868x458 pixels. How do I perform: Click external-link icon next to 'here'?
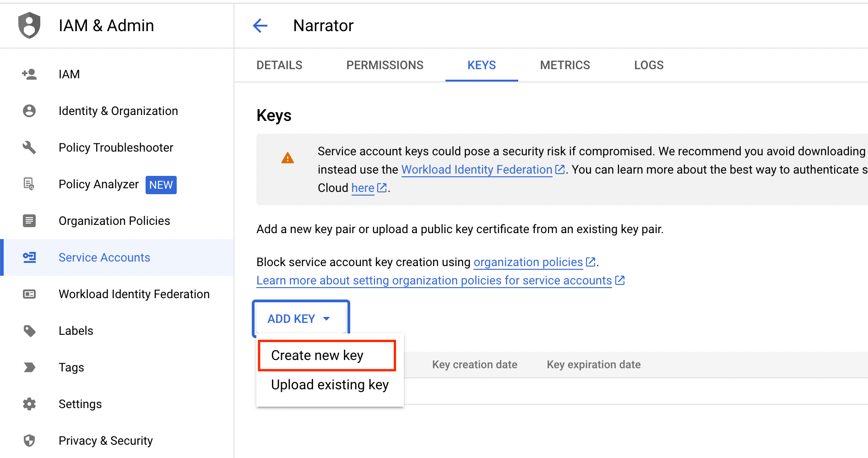coord(382,188)
